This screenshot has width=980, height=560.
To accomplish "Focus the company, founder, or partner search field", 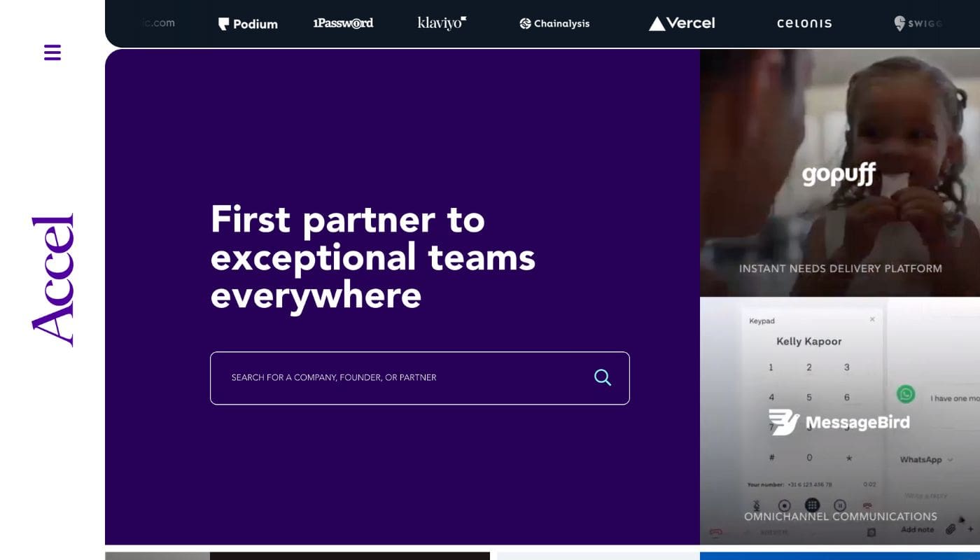I will pyautogui.click(x=420, y=378).
